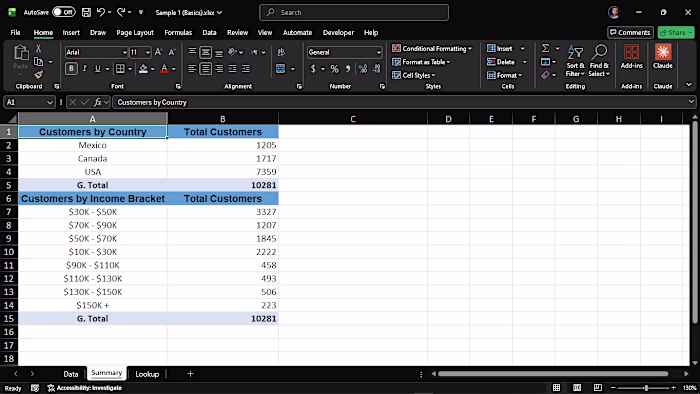Launch the Claude add-in
The height and width of the screenshot is (394, 700).
tap(662, 57)
